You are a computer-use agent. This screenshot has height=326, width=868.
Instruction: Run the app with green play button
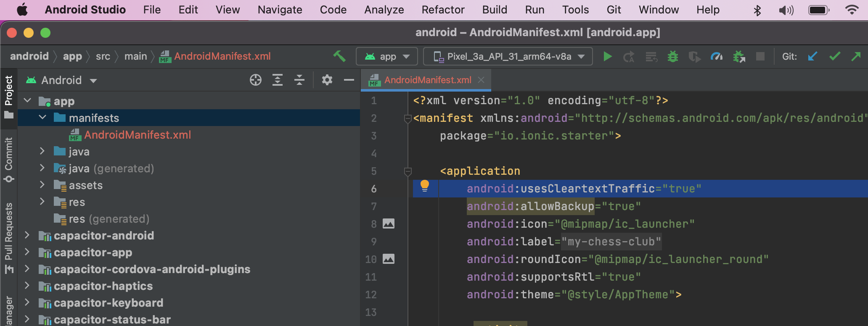click(607, 56)
